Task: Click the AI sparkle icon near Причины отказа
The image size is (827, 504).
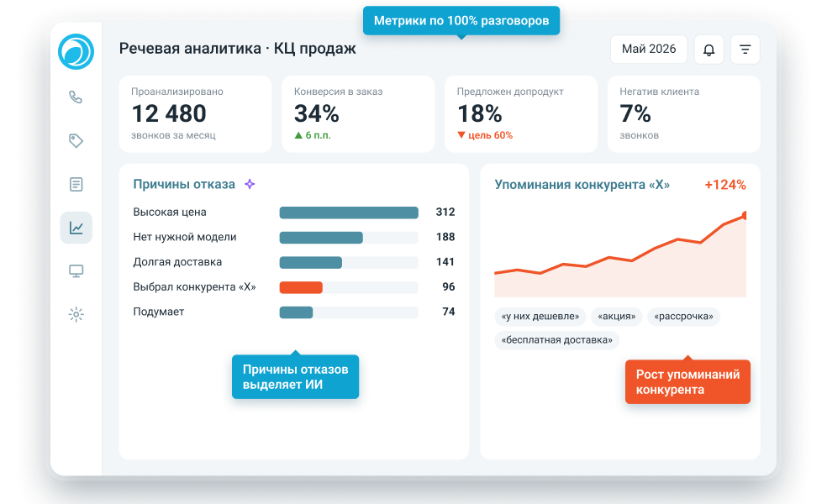Action: pos(250,184)
